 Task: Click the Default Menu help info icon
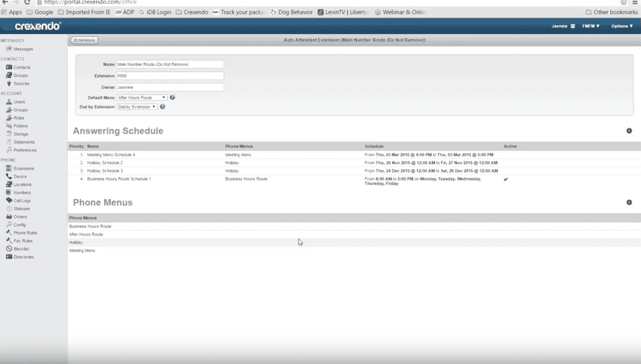point(173,97)
